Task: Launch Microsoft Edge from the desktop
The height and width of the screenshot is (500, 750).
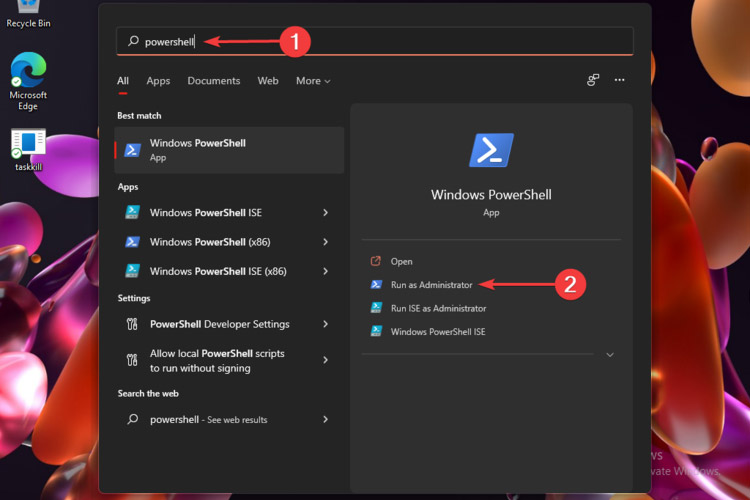Action: point(28,70)
